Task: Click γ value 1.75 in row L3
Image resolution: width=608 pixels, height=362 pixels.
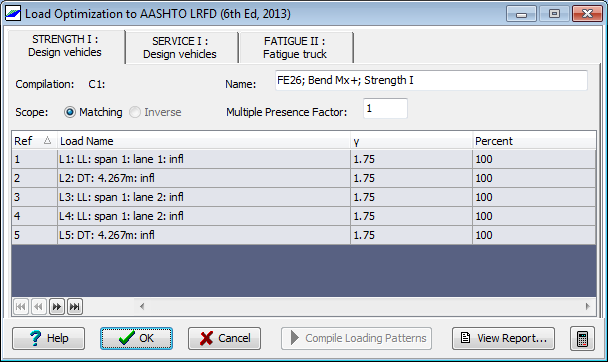Action: tap(411, 197)
